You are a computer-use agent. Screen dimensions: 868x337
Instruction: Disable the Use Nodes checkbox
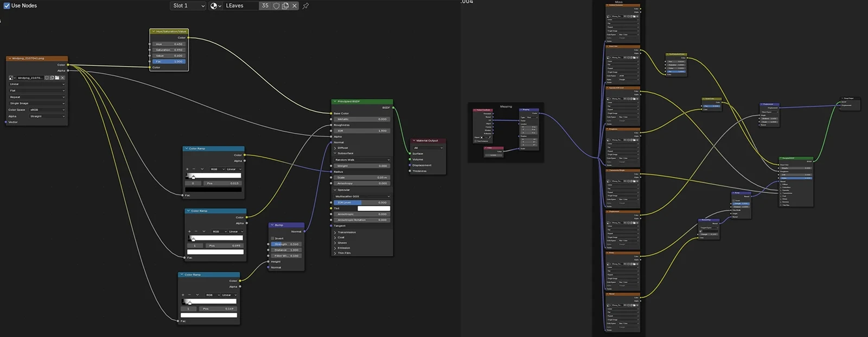pyautogui.click(x=7, y=5)
